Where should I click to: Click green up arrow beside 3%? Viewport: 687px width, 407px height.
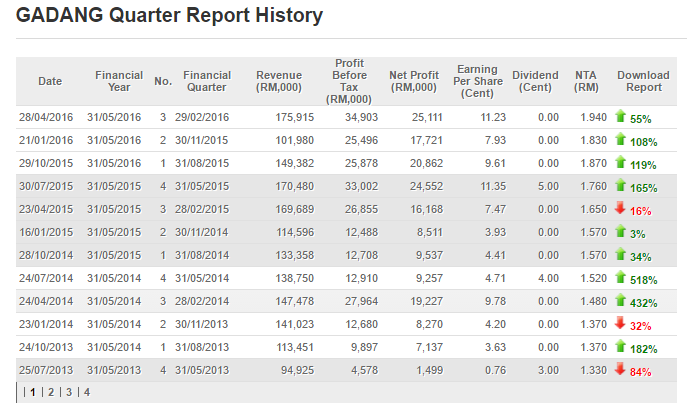coord(620,231)
